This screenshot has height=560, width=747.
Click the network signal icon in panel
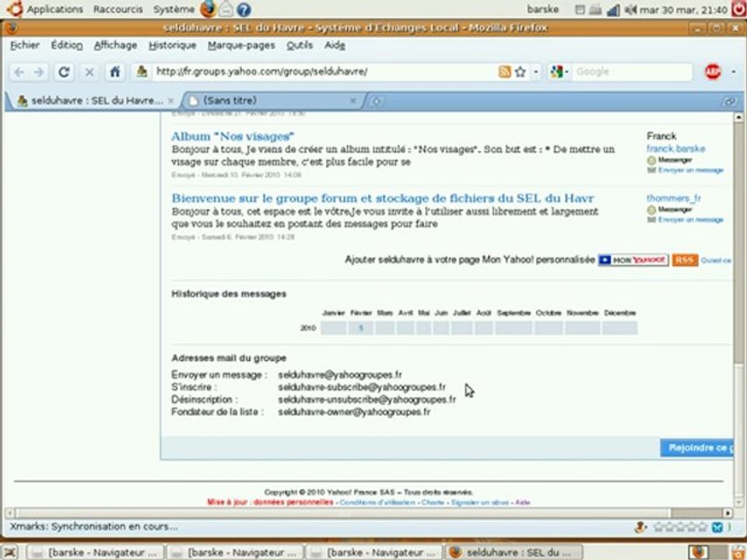pyautogui.click(x=613, y=9)
